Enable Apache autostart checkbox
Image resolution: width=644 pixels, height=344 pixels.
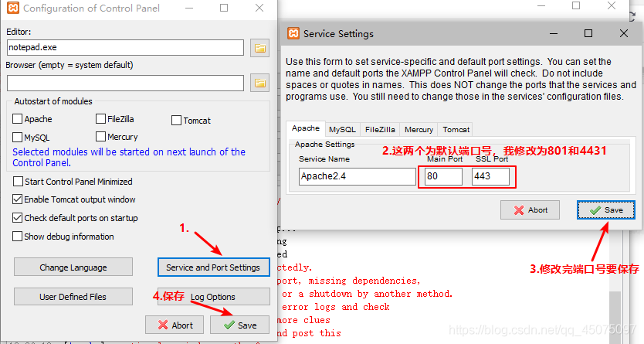[x=17, y=119]
